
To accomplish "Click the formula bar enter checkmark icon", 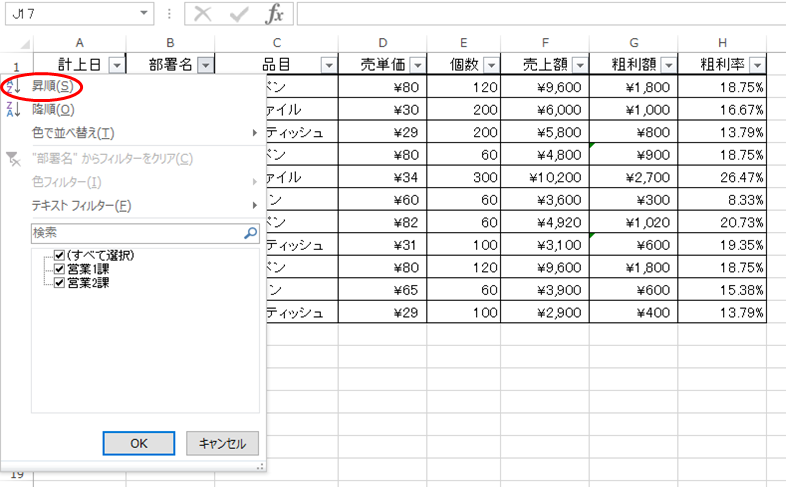I will pos(240,14).
